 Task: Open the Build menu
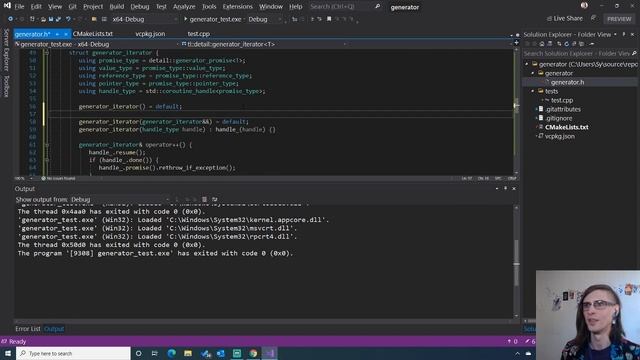pyautogui.click(x=116, y=7)
